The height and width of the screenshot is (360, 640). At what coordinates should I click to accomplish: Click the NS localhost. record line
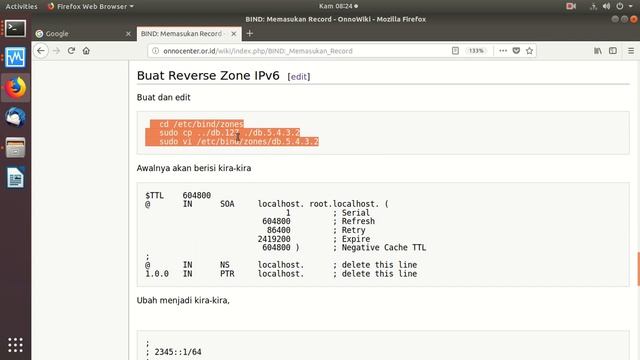coord(281,265)
